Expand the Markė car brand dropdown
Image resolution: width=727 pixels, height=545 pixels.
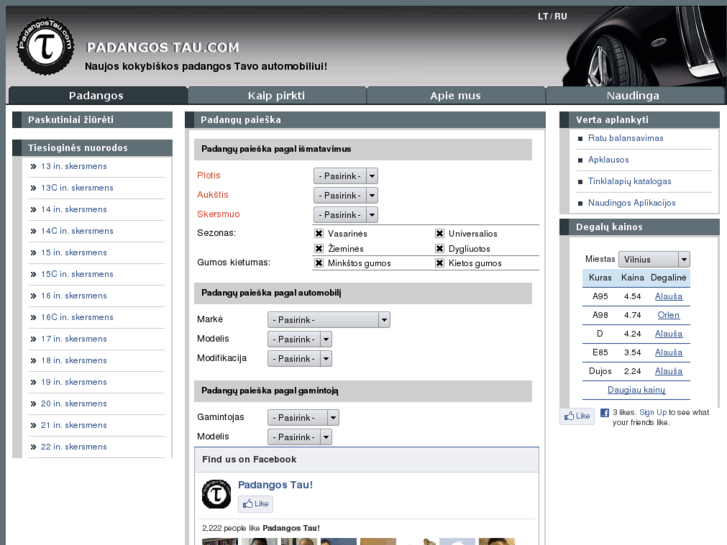(x=328, y=320)
